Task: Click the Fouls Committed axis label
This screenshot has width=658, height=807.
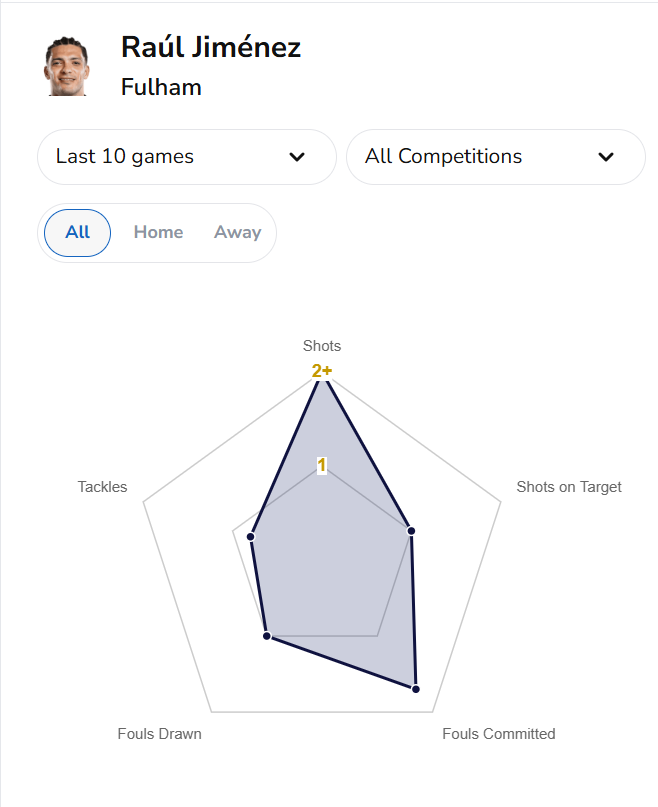Action: (498, 734)
